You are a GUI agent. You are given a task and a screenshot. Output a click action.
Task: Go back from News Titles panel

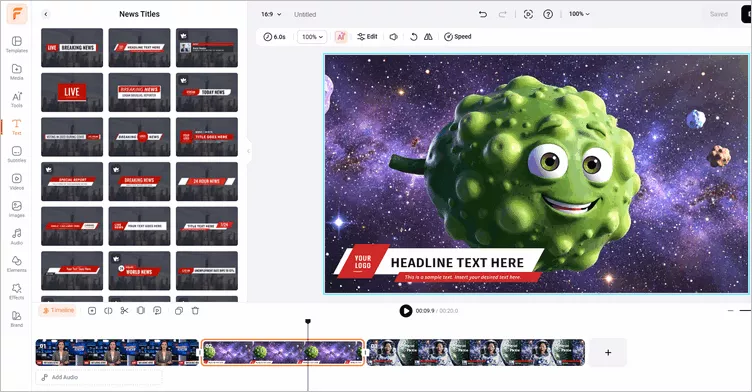[46, 14]
